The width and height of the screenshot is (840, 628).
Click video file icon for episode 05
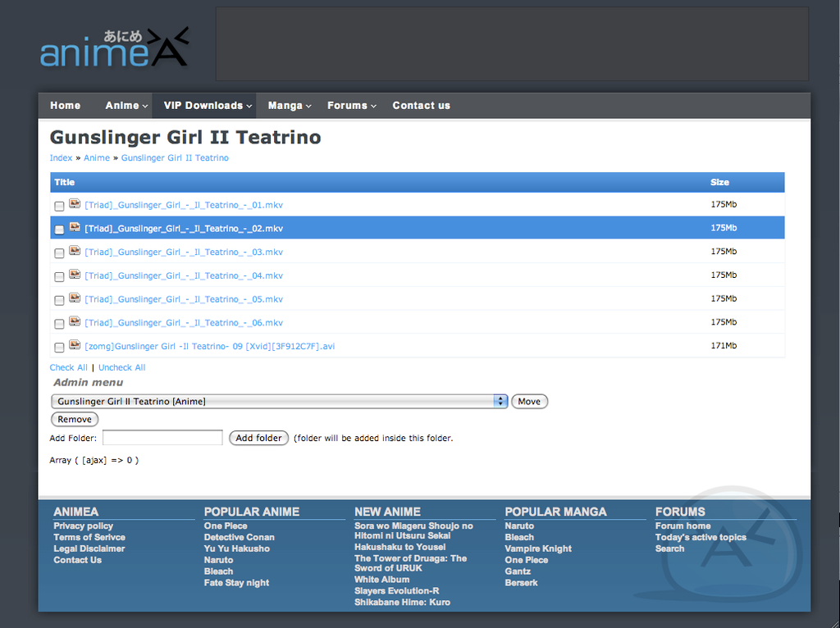(75, 298)
